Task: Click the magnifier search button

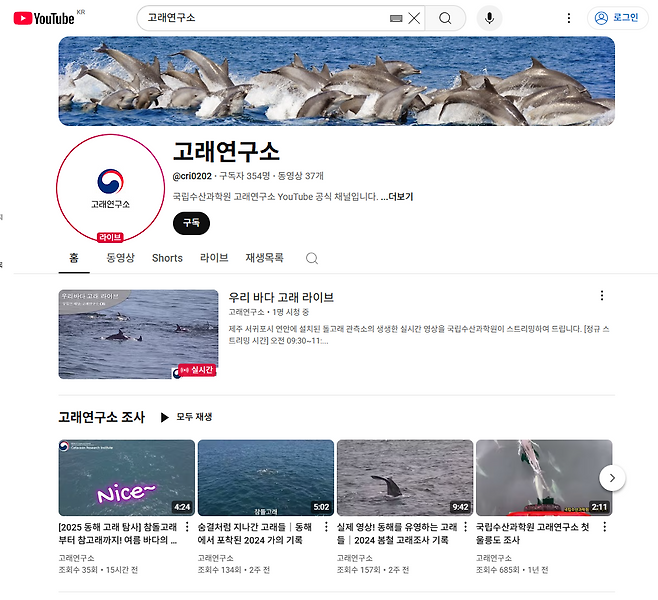Action: tap(445, 18)
